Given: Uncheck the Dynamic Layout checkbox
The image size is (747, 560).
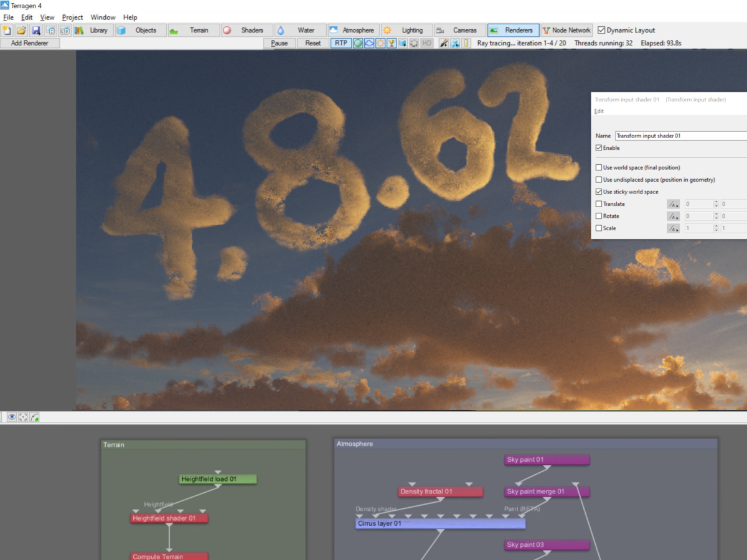Looking at the screenshot, I should 601,30.
